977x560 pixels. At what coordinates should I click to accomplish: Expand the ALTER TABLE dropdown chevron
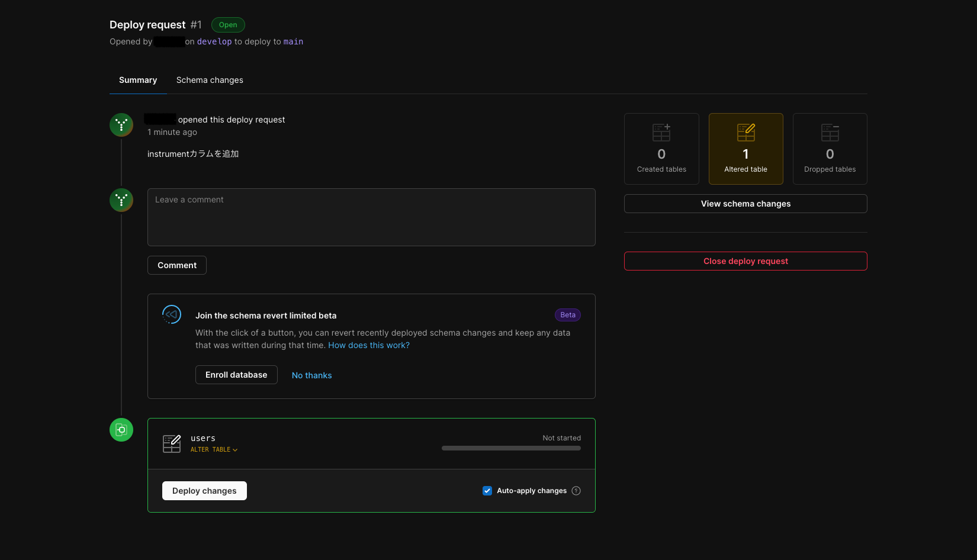[235, 450]
